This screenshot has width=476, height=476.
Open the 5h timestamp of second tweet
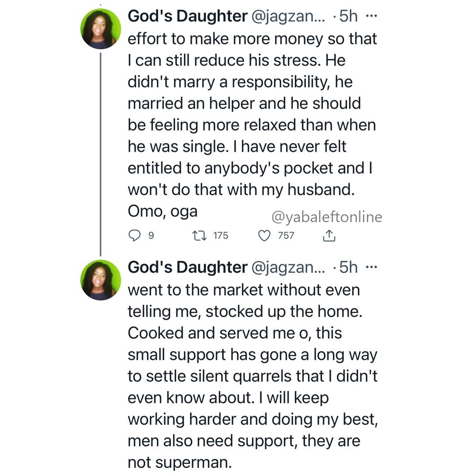coord(348,267)
